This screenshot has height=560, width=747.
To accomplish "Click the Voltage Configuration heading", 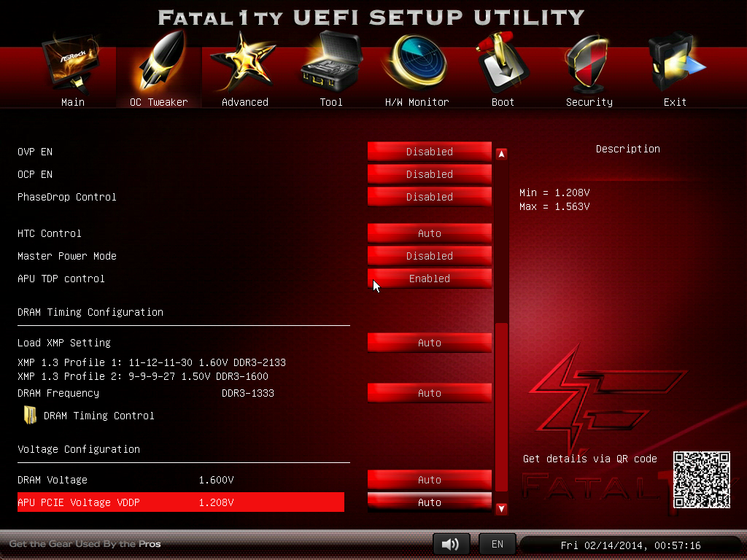I will pyautogui.click(x=79, y=449).
